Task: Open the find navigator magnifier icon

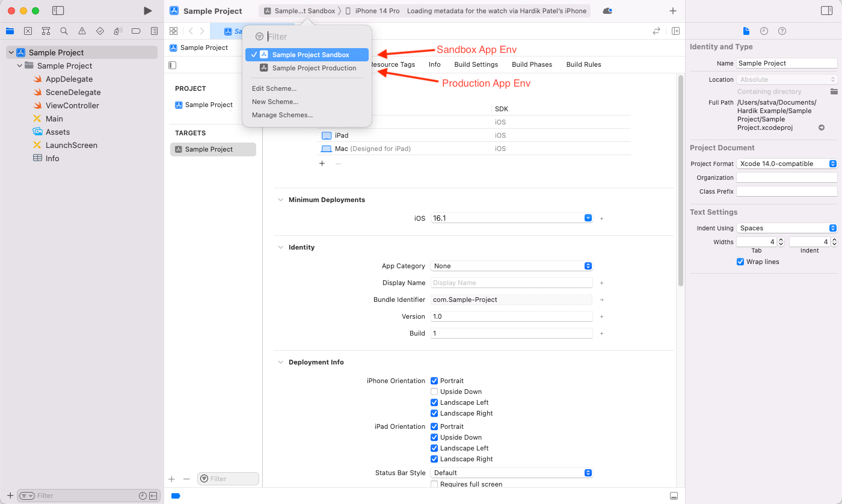Action: (x=64, y=31)
